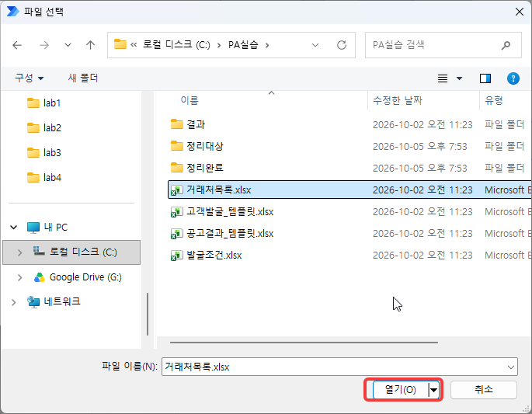Expand 로컬 디스크 (C:) tree node
This screenshot has width=532, height=414.
point(19,252)
